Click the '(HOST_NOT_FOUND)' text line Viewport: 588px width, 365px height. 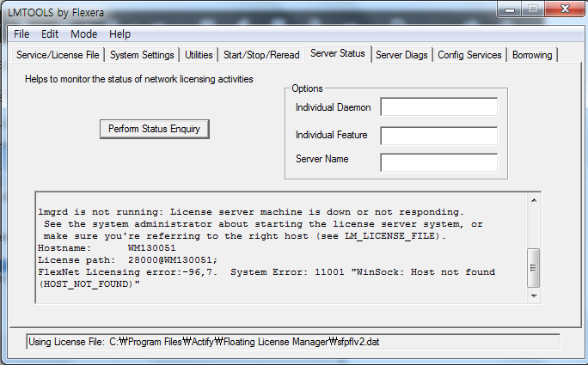tap(89, 284)
